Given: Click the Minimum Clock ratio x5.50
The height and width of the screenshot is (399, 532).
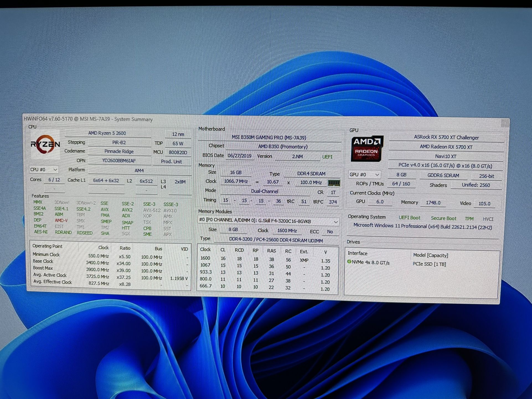Looking at the screenshot, I should [x=125, y=257].
